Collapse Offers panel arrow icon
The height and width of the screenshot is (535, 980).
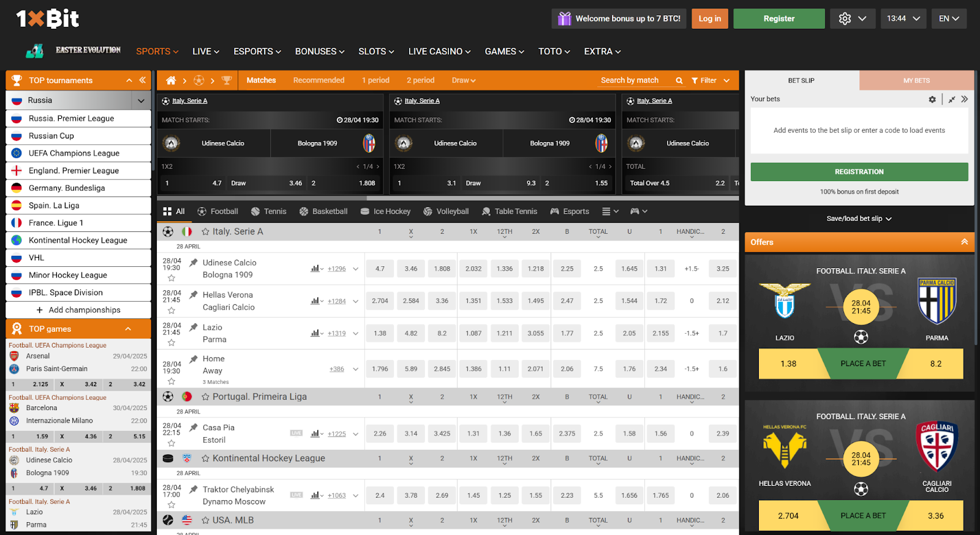pos(965,242)
